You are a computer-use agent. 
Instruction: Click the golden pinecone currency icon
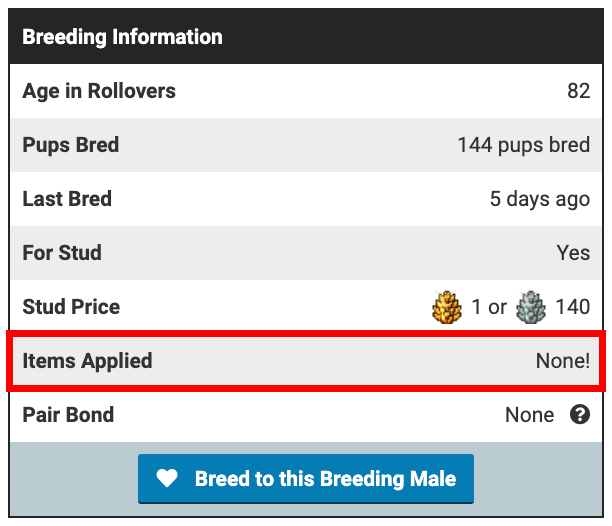pyautogui.click(x=446, y=307)
